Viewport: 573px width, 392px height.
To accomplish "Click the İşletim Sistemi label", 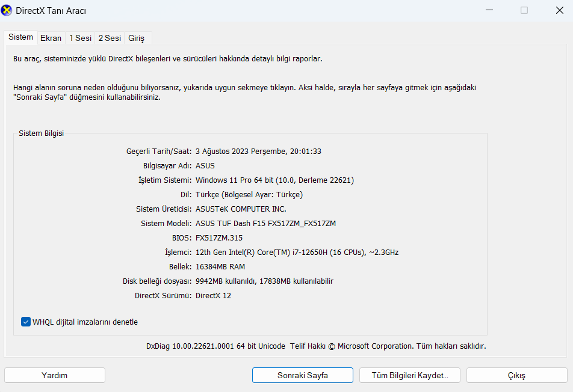I will tap(165, 180).
